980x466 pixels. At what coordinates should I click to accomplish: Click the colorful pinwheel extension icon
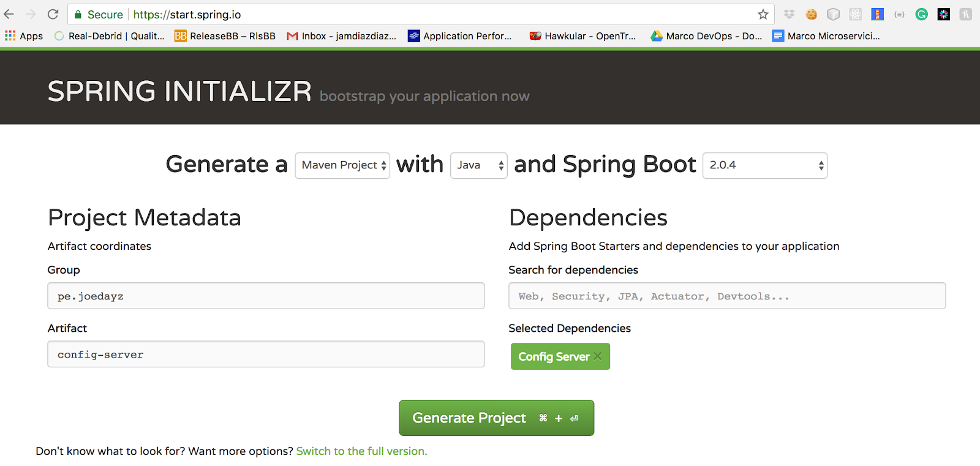(943, 14)
